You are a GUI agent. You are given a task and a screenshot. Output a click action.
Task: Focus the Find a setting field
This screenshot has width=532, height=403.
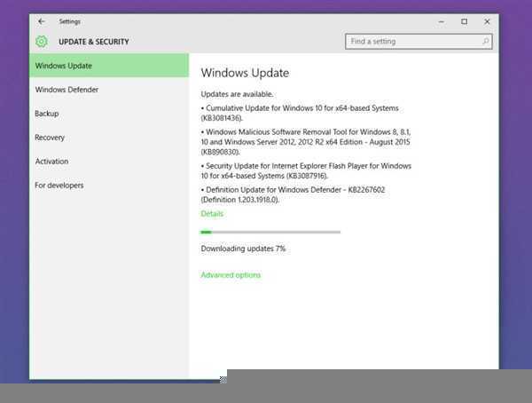(x=419, y=41)
